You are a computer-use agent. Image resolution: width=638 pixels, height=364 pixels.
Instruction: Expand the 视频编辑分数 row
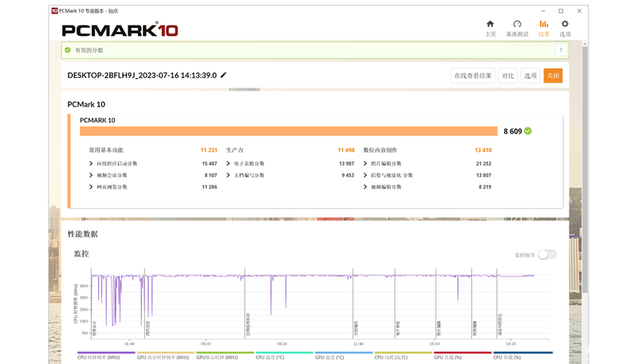(x=365, y=187)
